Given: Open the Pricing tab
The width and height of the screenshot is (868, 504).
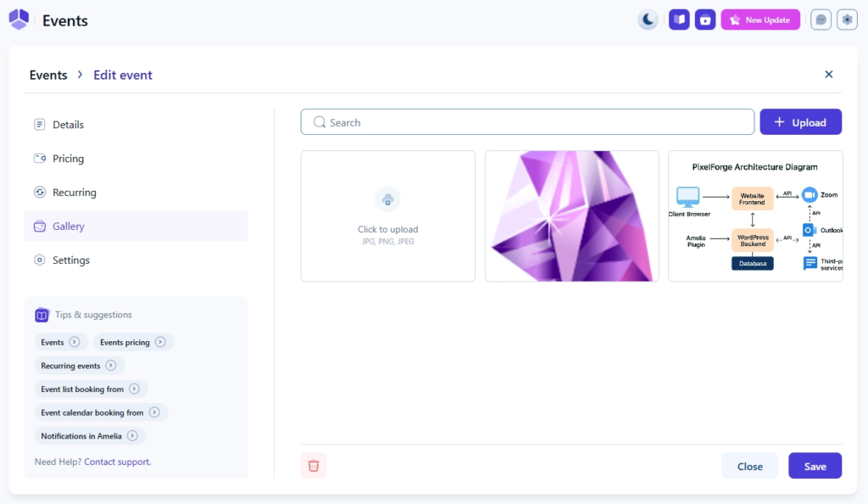Looking at the screenshot, I should (68, 159).
